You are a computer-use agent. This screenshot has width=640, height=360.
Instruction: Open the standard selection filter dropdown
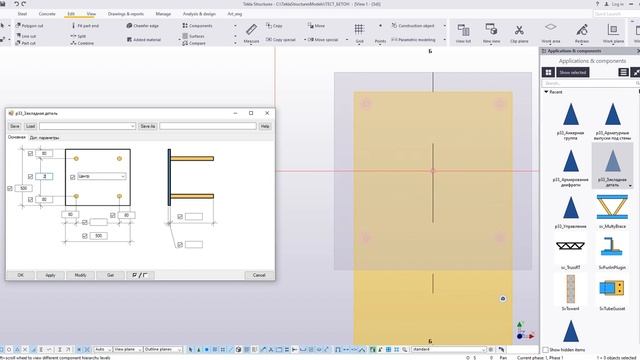tap(449, 350)
